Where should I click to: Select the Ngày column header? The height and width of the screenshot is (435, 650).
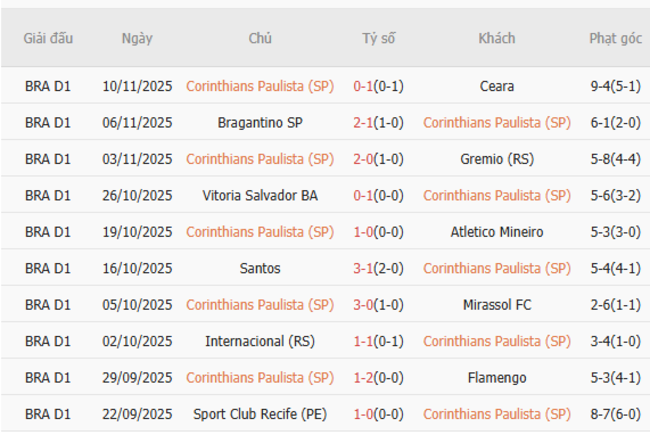tap(137, 39)
